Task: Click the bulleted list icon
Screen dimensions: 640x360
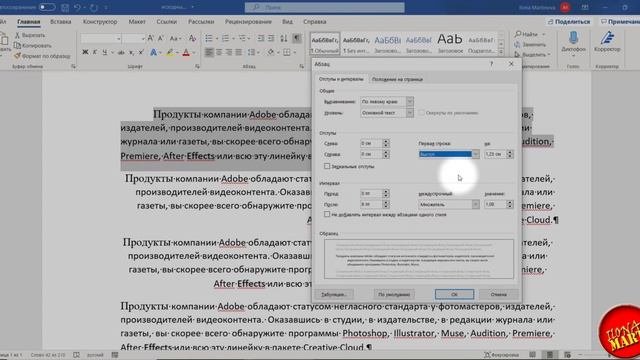Action: 209,38
